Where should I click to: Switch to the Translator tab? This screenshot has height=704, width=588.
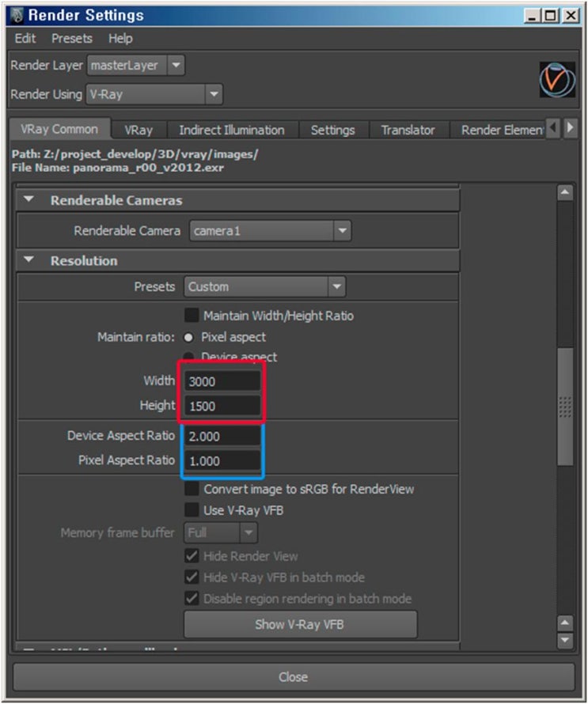click(x=408, y=131)
